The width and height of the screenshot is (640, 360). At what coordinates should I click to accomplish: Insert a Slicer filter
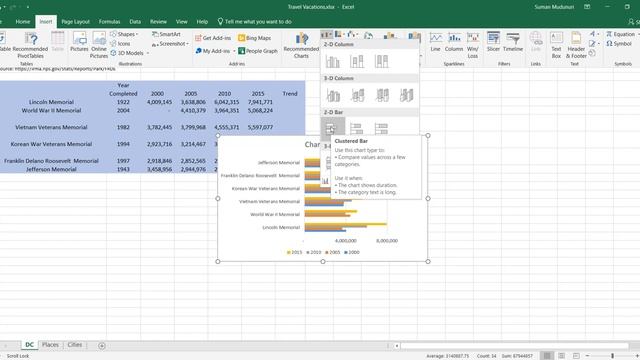coord(493,42)
